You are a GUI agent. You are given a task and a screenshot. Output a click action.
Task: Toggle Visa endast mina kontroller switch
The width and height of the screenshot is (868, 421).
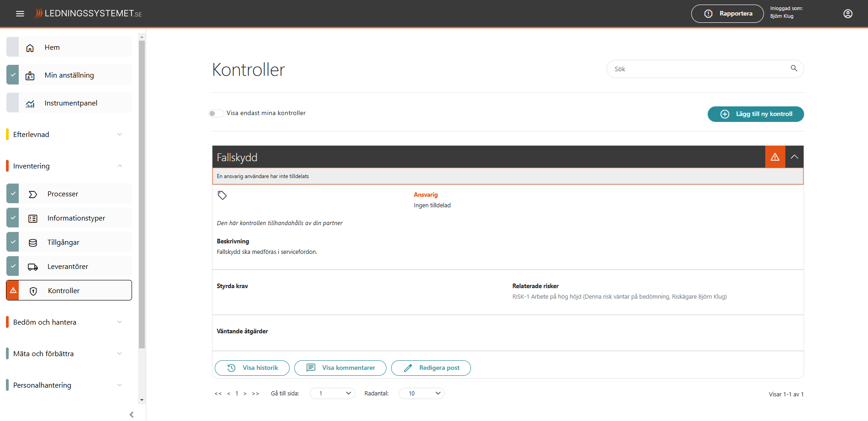(x=216, y=113)
